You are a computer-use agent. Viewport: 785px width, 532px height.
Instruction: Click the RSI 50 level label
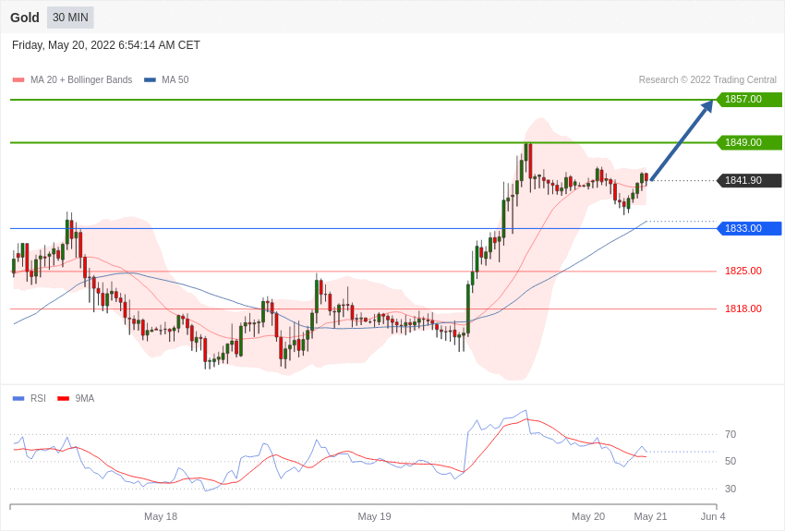731,461
